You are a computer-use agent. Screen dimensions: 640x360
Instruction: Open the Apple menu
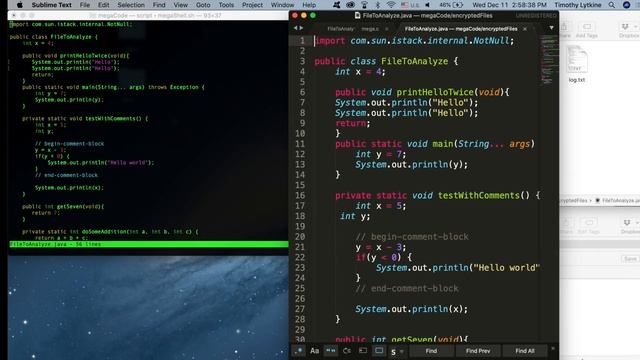pyautogui.click(x=19, y=5)
